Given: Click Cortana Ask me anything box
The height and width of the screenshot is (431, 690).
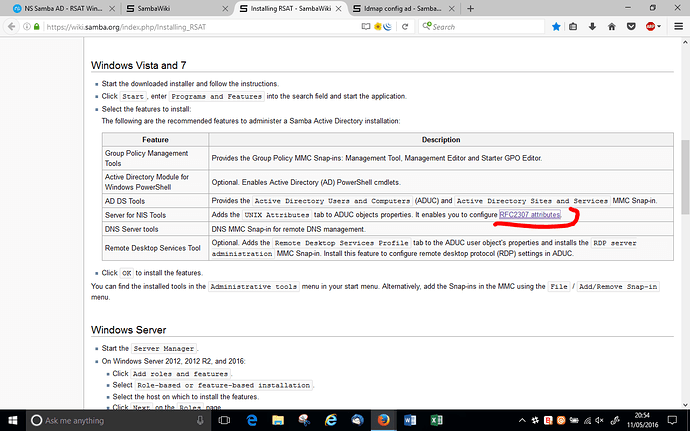Looking at the screenshot, I should pos(117,420).
